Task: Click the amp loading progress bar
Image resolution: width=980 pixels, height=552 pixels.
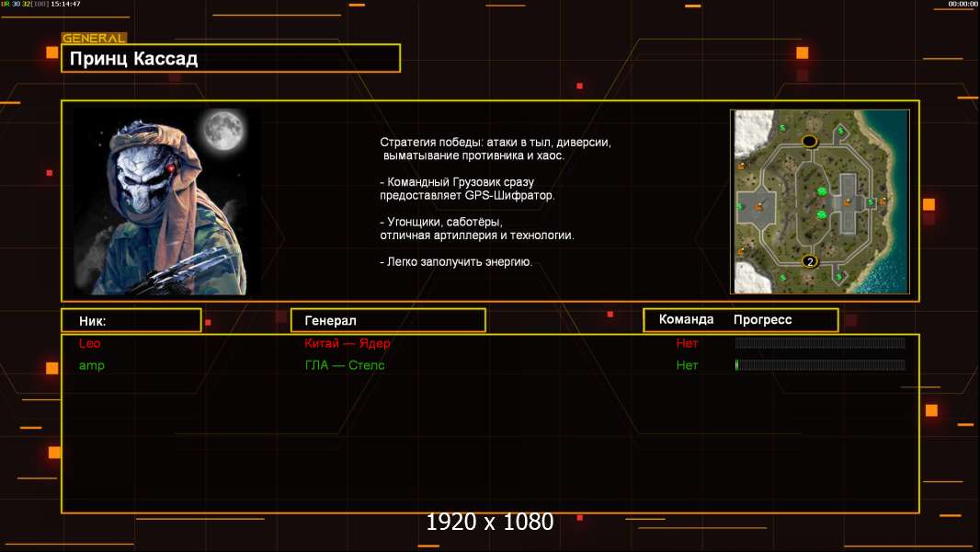Action: point(820,365)
